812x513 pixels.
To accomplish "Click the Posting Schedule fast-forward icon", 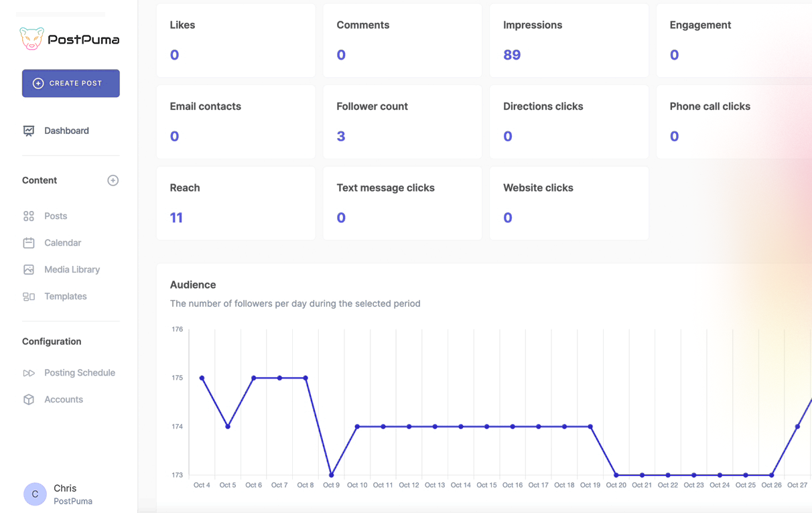I will (x=29, y=373).
